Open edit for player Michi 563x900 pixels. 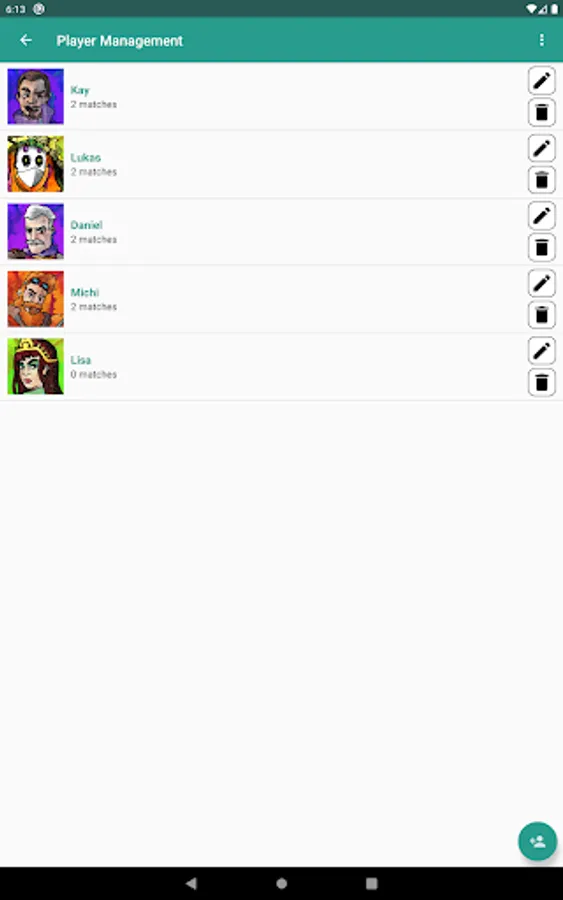coord(541,283)
